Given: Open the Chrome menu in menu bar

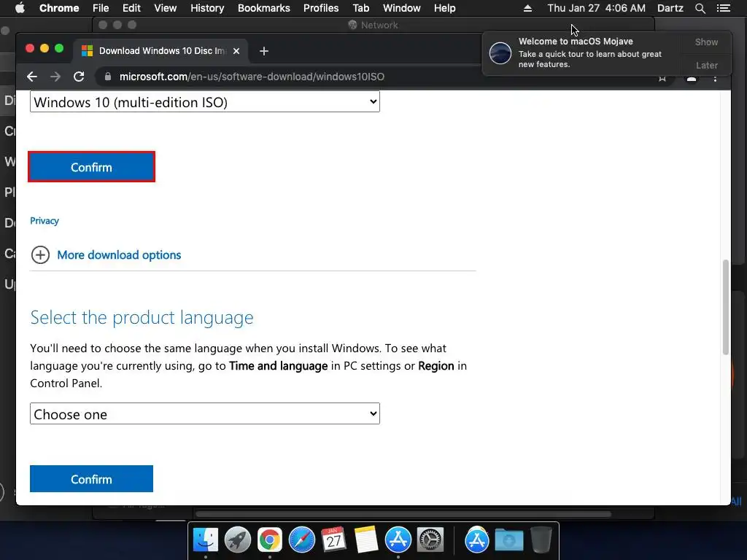Looking at the screenshot, I should coord(59,8).
